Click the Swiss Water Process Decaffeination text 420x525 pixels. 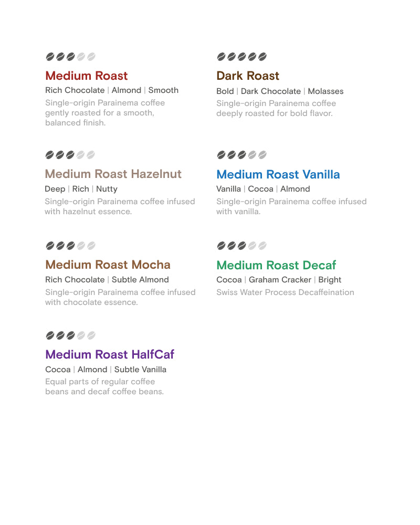coord(285,292)
